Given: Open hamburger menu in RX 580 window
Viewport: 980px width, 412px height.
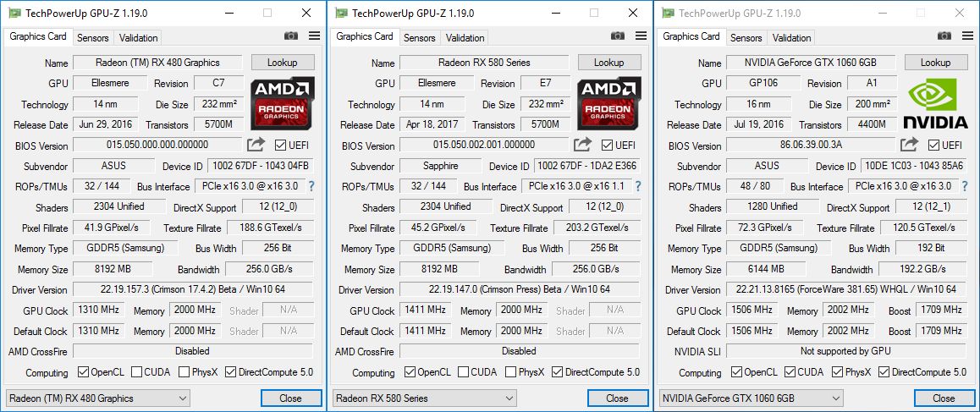Looking at the screenshot, I should (641, 36).
